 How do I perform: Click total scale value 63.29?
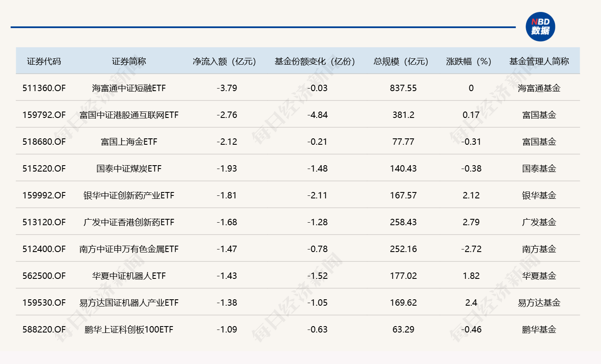point(403,330)
